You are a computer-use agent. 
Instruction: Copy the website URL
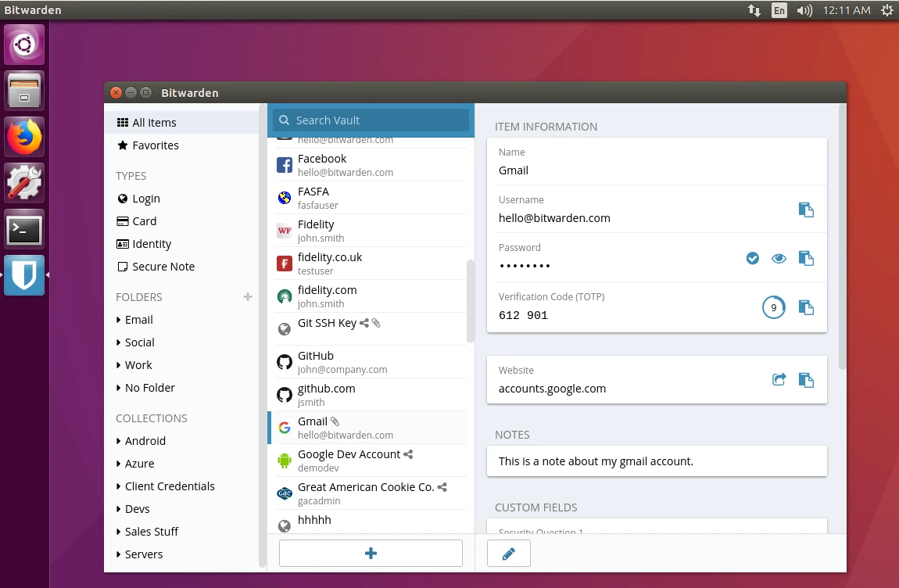pos(806,380)
